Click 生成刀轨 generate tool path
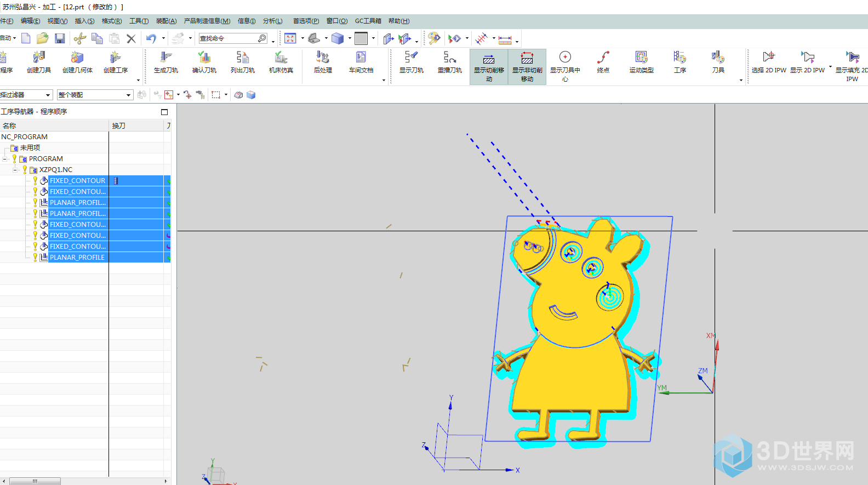The image size is (868, 485). click(166, 62)
